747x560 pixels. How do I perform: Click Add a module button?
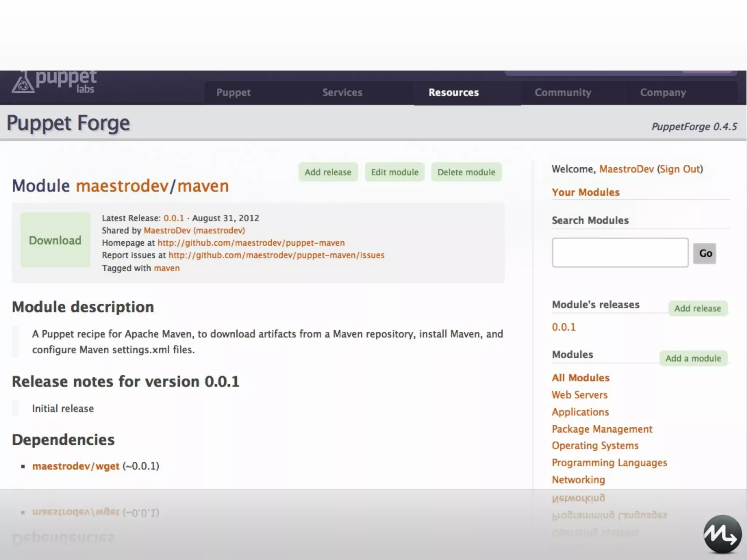693,358
